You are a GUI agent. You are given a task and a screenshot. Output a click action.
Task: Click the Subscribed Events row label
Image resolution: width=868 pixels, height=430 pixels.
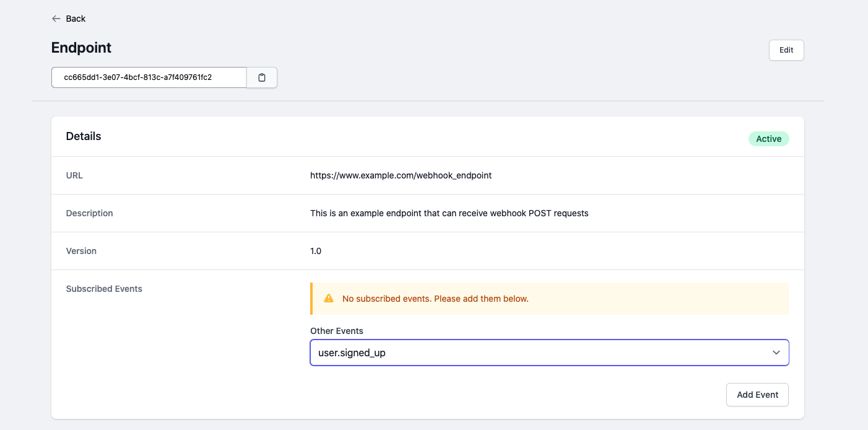[104, 289]
